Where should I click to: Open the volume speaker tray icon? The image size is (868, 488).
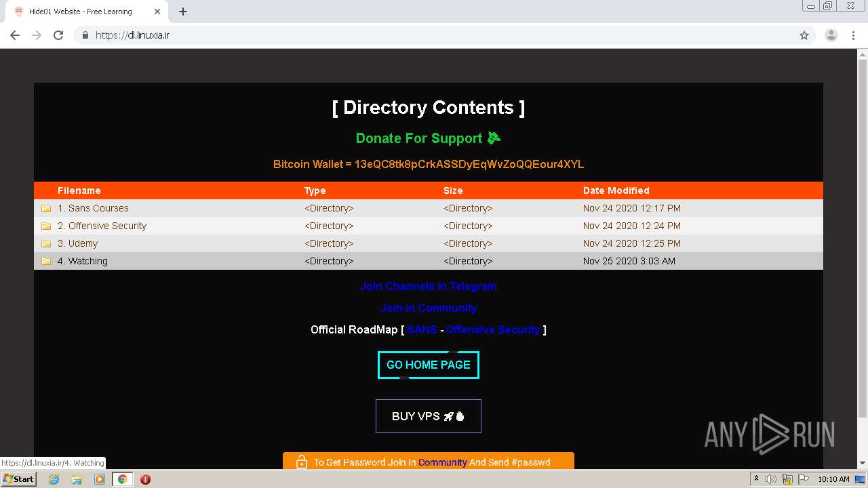pyautogui.click(x=771, y=479)
